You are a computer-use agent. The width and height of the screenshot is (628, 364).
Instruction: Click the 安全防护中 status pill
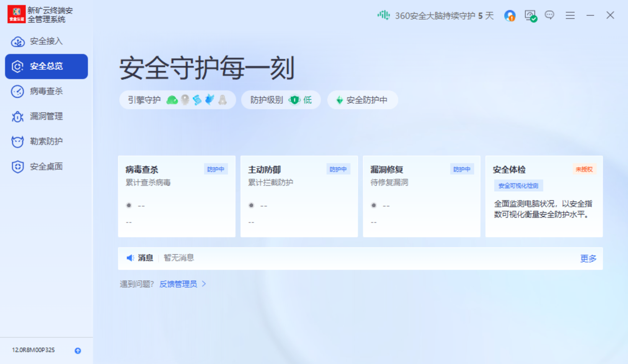363,100
